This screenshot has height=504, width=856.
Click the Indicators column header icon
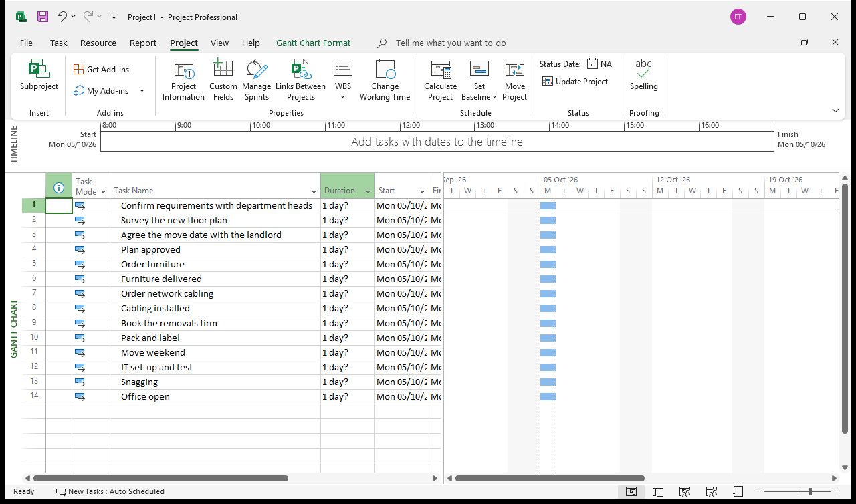(58, 188)
